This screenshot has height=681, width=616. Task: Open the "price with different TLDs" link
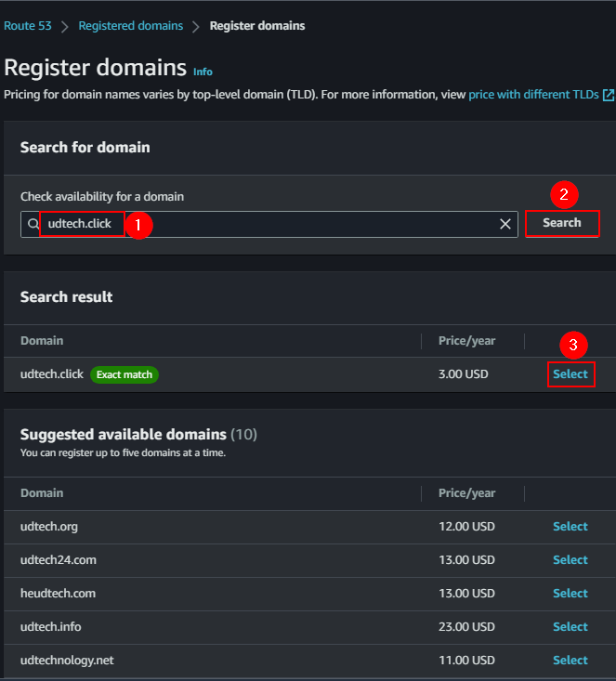[534, 95]
